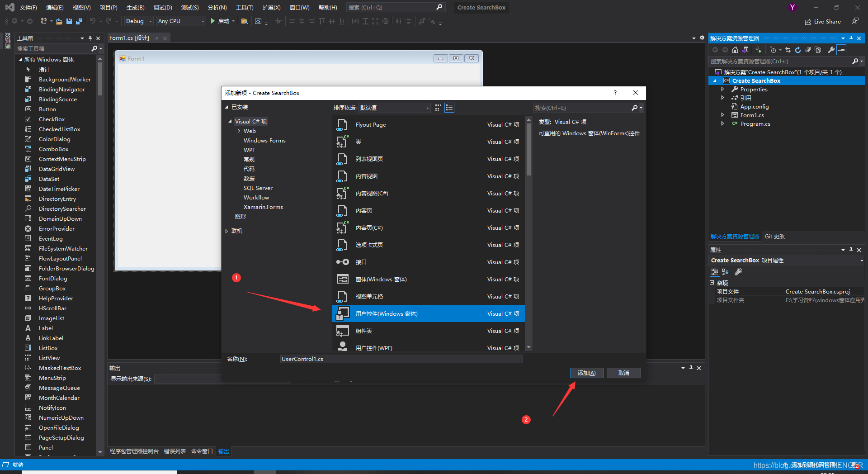
Task: Open the 调试(D) menu
Action: pos(163,8)
